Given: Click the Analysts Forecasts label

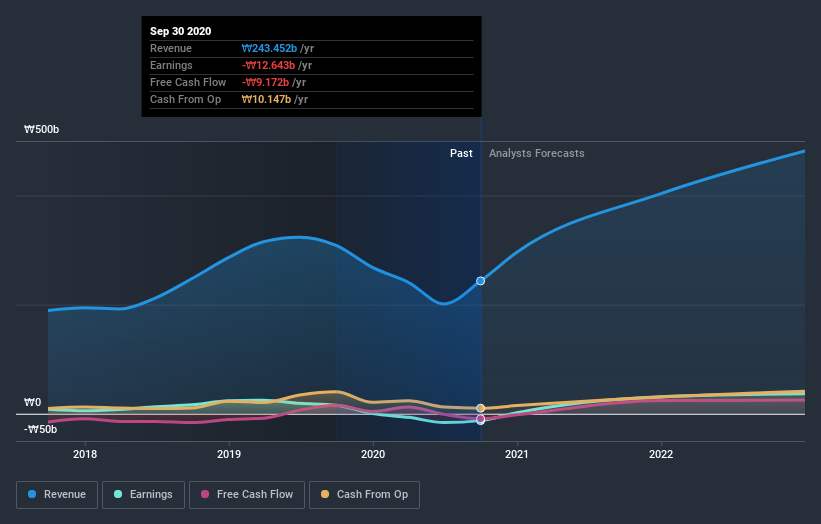Looking at the screenshot, I should [537, 153].
